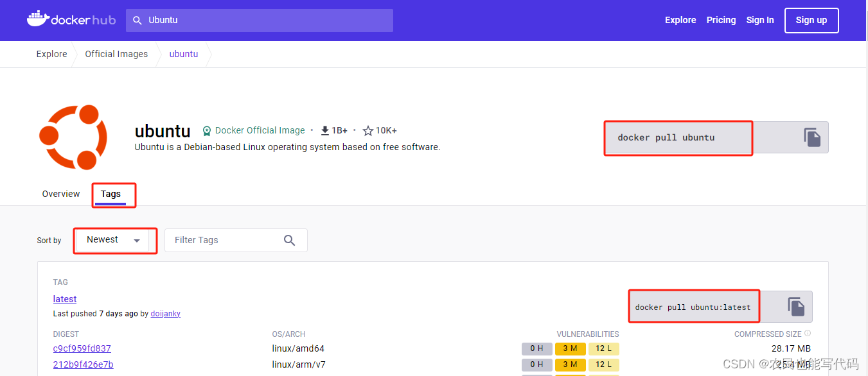868x376 pixels.
Task: Click Sign In
Action: click(x=759, y=20)
